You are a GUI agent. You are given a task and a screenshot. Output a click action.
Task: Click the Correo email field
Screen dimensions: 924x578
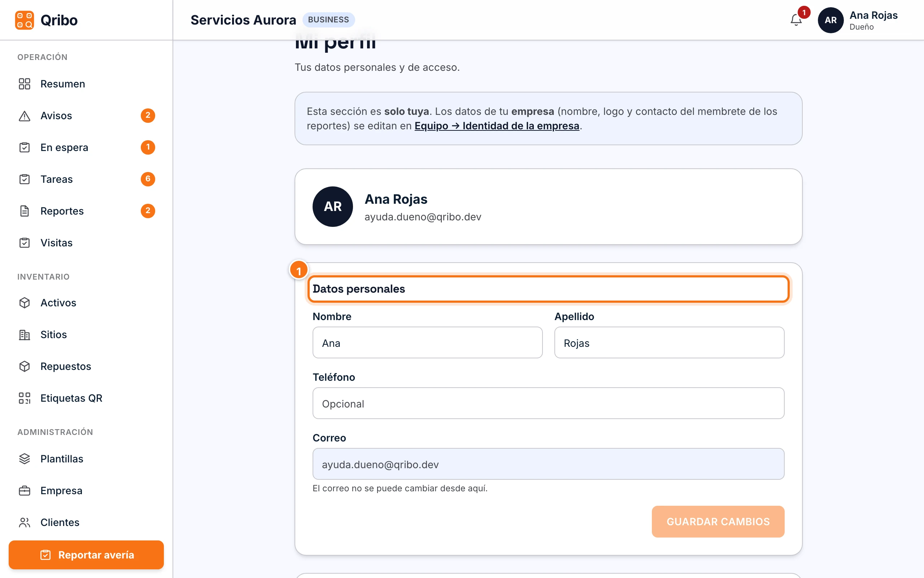click(x=548, y=464)
